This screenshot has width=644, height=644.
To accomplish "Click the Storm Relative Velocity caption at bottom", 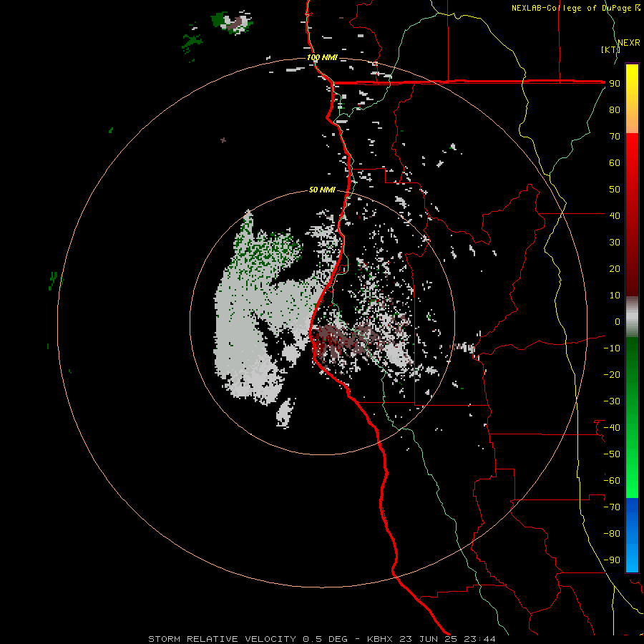I will (321, 639).
